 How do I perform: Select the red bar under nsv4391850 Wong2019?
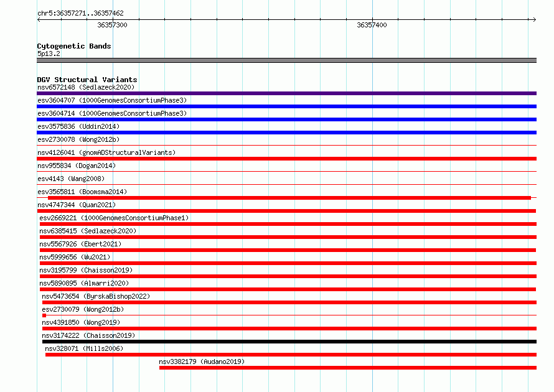click(x=289, y=329)
